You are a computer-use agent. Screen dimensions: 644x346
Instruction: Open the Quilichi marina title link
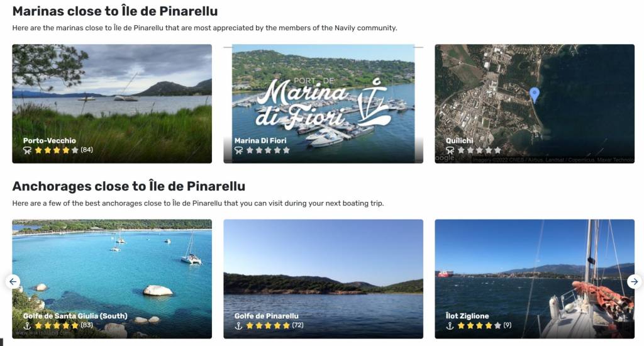pos(460,140)
